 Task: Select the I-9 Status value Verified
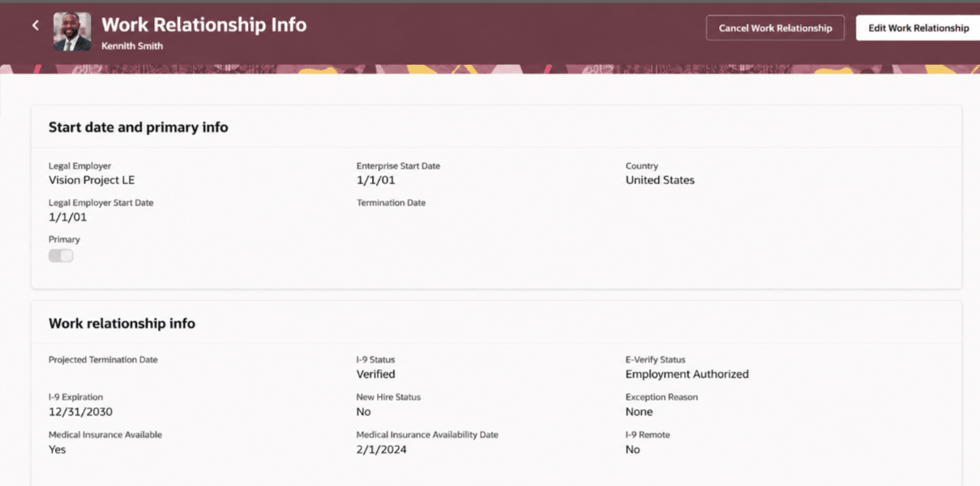click(376, 374)
